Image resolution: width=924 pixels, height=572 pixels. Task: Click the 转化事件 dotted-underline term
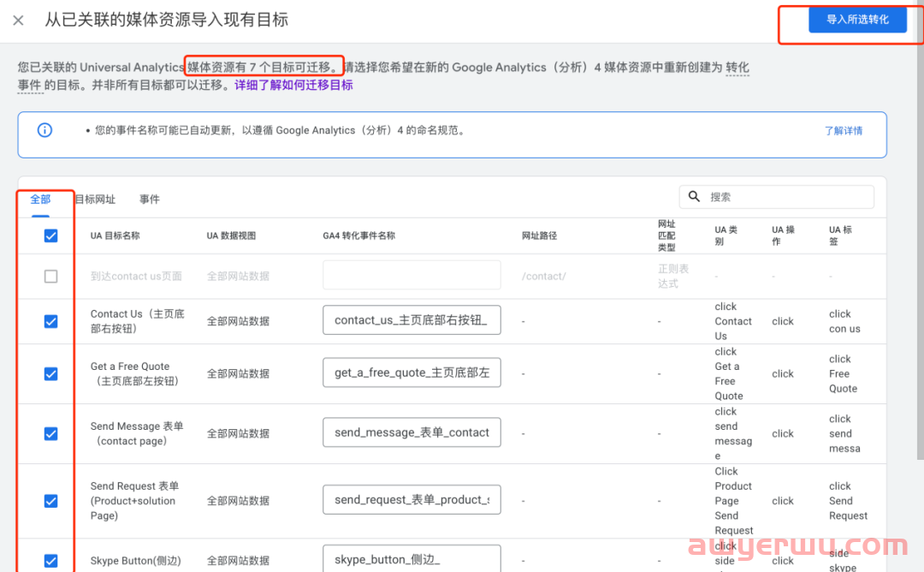[737, 68]
